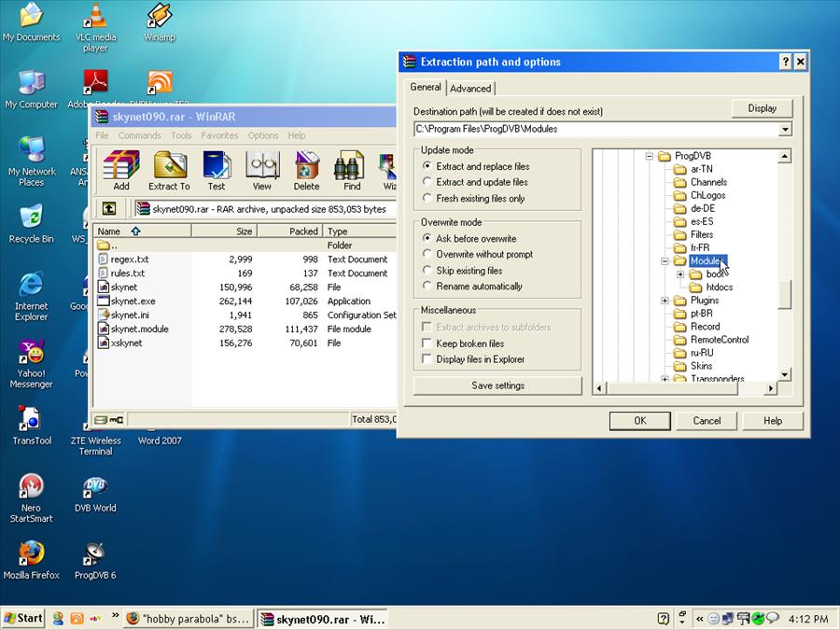The image size is (840, 630).
Task: Select Yahoo! Messenger desktop icon
Action: coord(31,363)
